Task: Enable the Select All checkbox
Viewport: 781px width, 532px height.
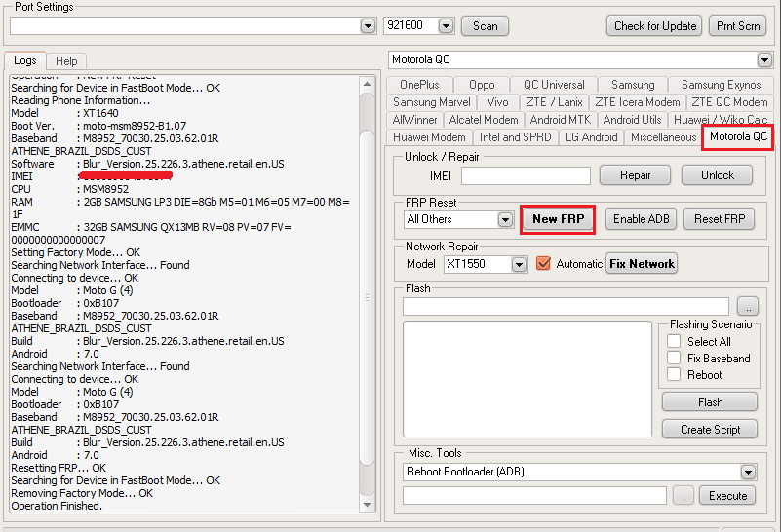Action: coord(674,341)
